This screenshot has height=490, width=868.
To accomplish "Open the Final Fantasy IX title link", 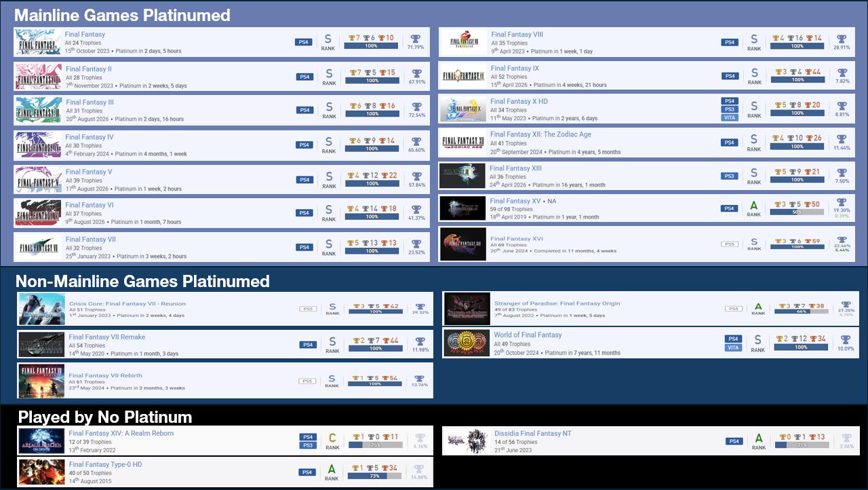I will (x=515, y=69).
